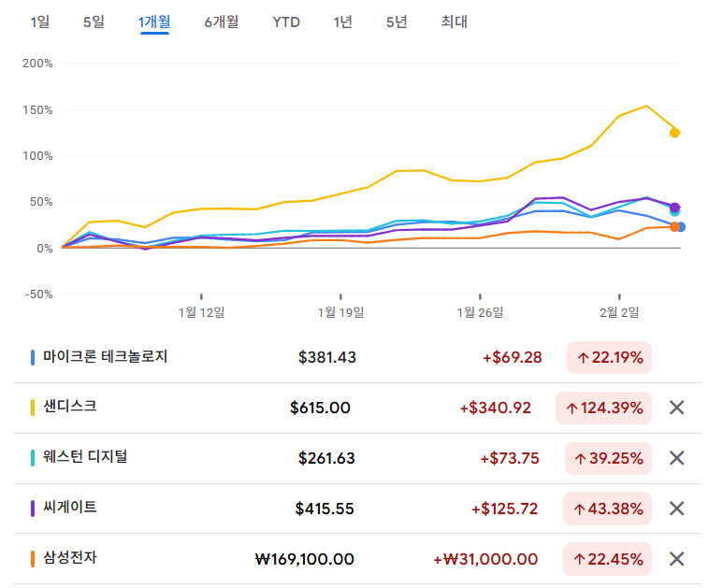Open the 1년 range tab
This screenshot has height=588, width=722.
pyautogui.click(x=343, y=22)
